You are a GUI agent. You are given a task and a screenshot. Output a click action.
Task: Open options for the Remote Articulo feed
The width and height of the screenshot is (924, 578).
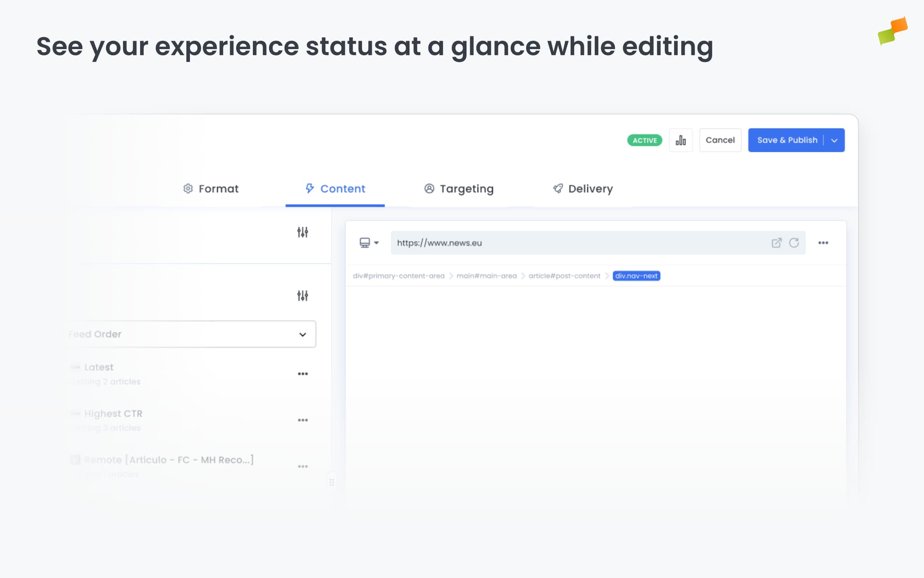pyautogui.click(x=303, y=466)
